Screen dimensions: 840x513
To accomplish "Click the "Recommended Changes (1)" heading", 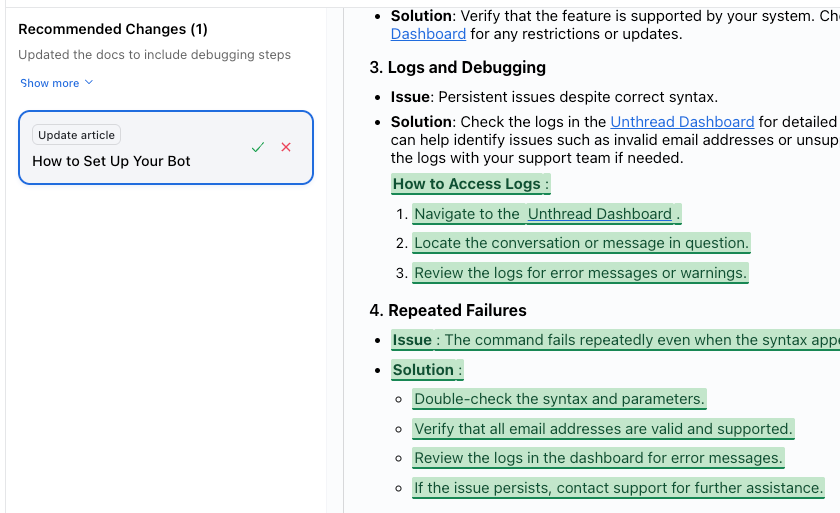I will click(113, 30).
